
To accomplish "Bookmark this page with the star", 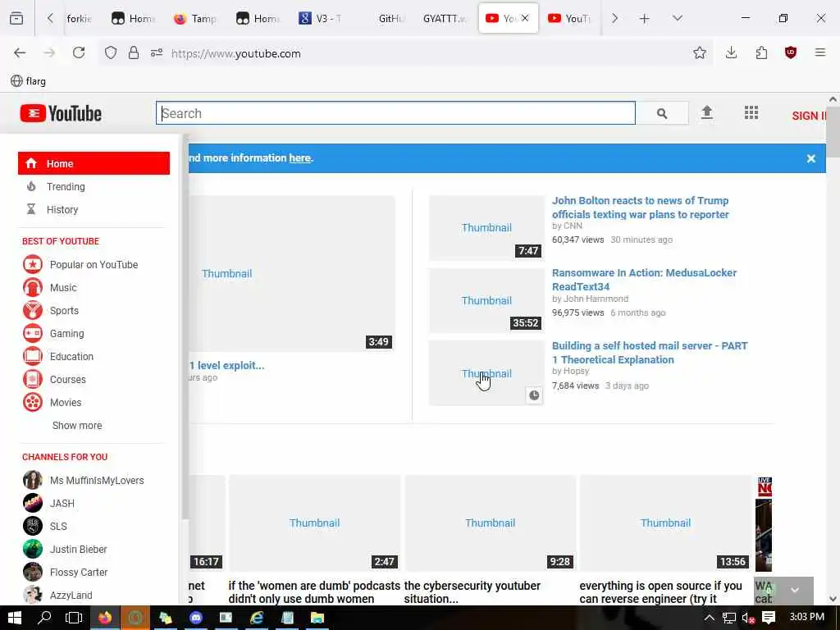I will coord(699,53).
